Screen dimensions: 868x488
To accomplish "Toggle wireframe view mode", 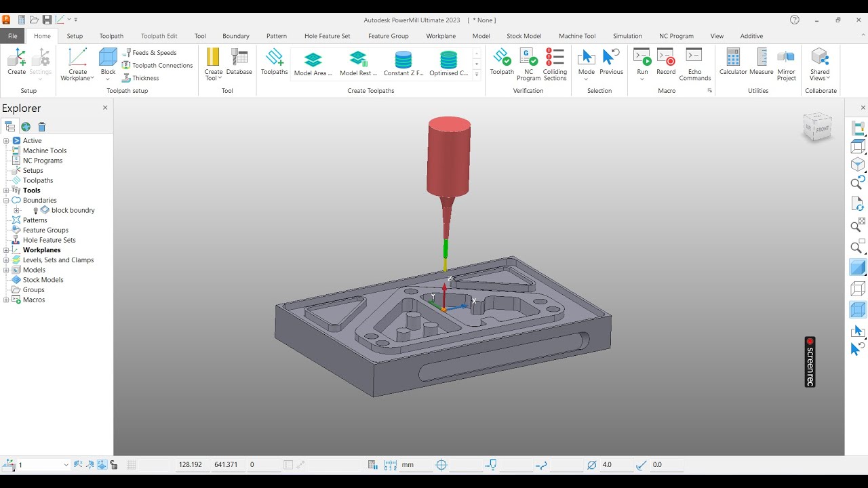I will coord(858,289).
